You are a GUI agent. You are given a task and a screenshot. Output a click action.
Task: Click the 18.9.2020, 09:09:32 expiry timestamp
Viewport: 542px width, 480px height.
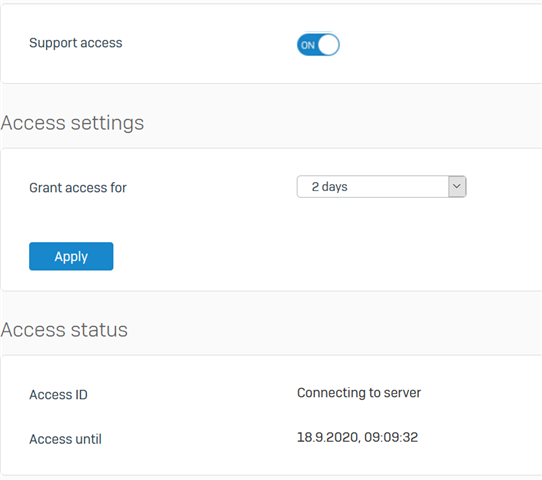[x=357, y=437]
